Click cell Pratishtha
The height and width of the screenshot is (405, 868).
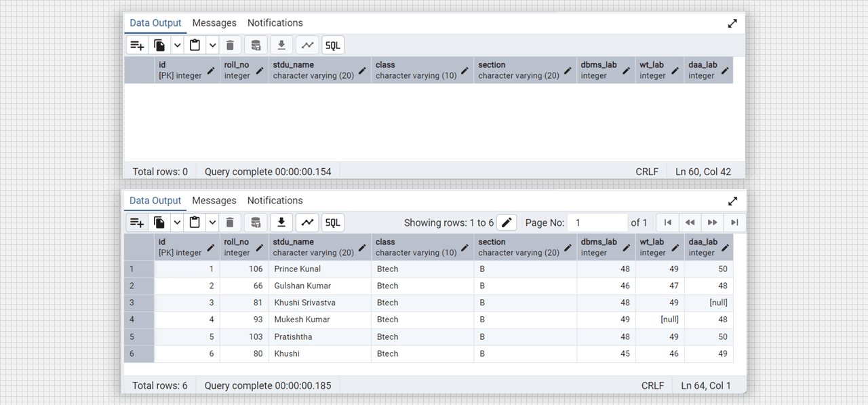320,336
